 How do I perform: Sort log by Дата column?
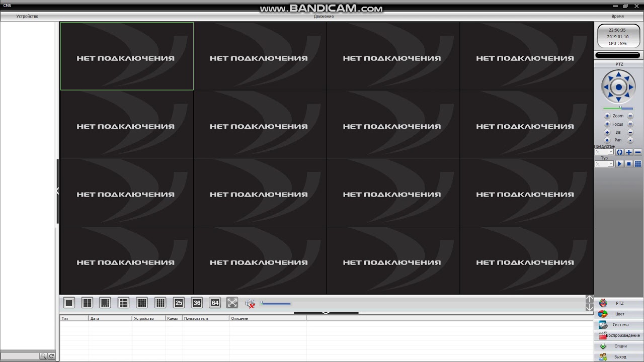point(110,319)
